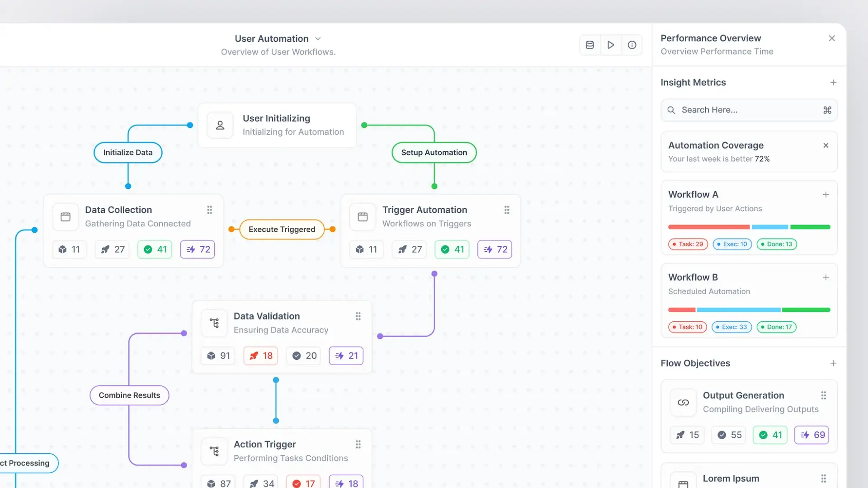Click the rocket 27 stat in Data Collection
Viewport: 868px width, 488px height.
coord(113,249)
